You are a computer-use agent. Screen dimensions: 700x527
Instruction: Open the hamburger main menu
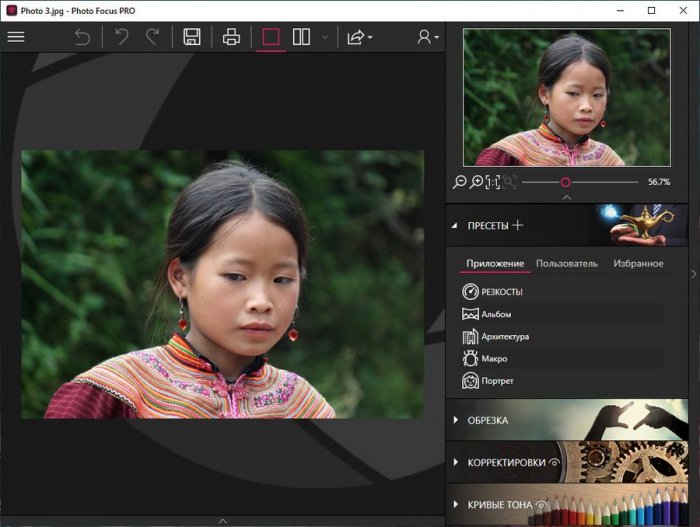tap(16, 37)
